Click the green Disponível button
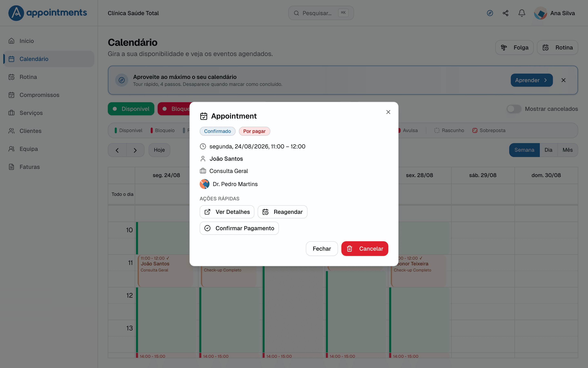Viewport: 588px width, 368px height. pos(131,109)
